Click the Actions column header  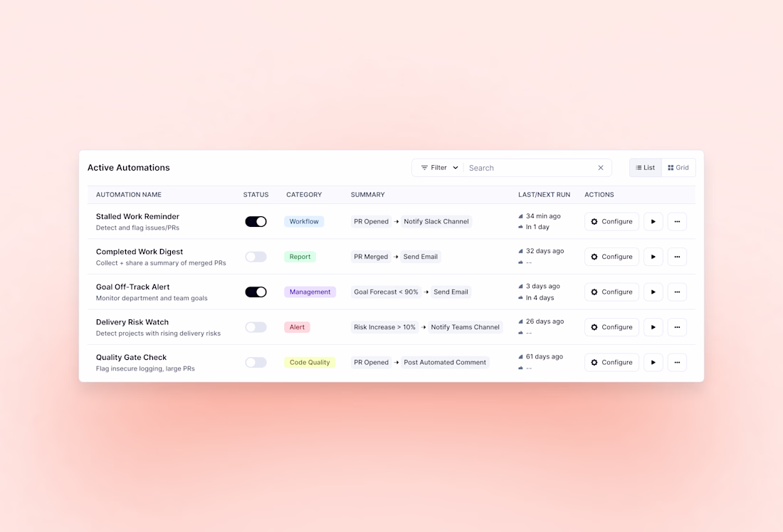[x=599, y=195]
